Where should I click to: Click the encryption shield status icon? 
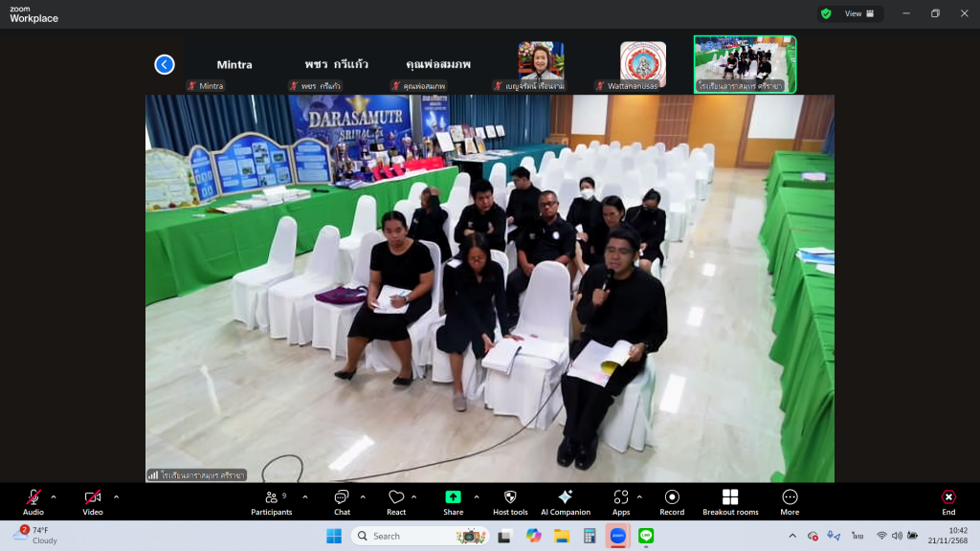(825, 13)
